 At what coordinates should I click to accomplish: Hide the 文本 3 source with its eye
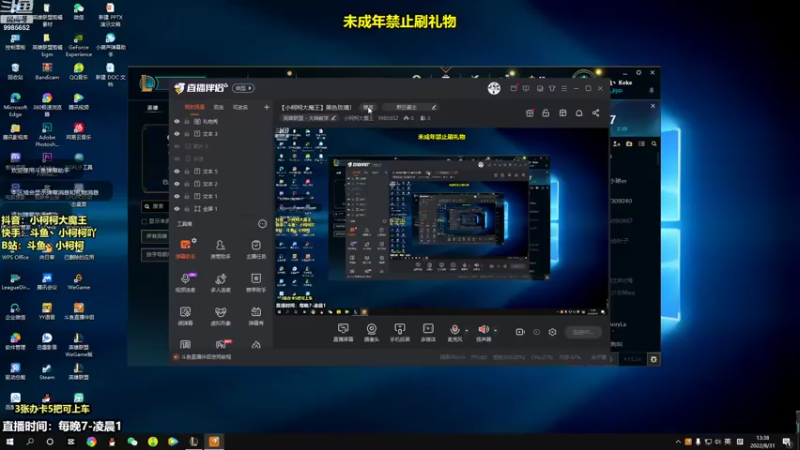tap(177, 134)
